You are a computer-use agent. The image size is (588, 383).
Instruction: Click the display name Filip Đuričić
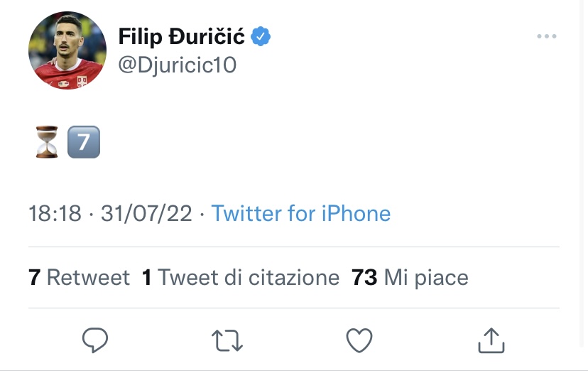coord(181,37)
